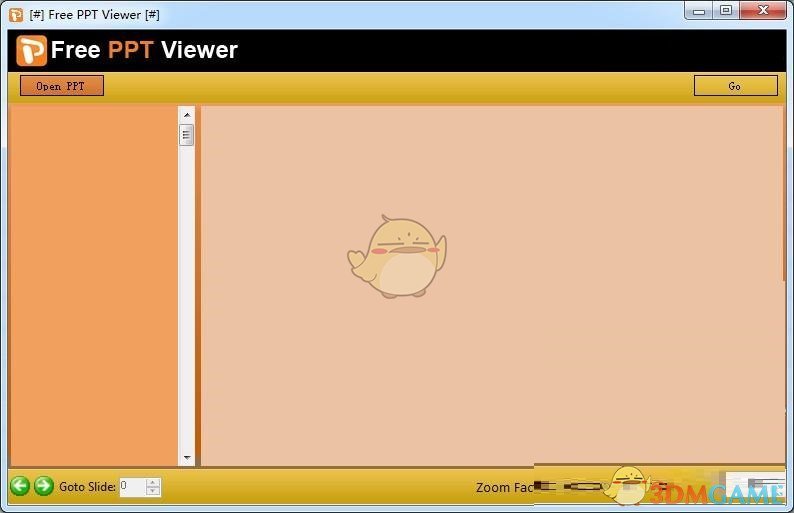
Task: Advance to next slide with green right arrow
Action: click(44, 486)
